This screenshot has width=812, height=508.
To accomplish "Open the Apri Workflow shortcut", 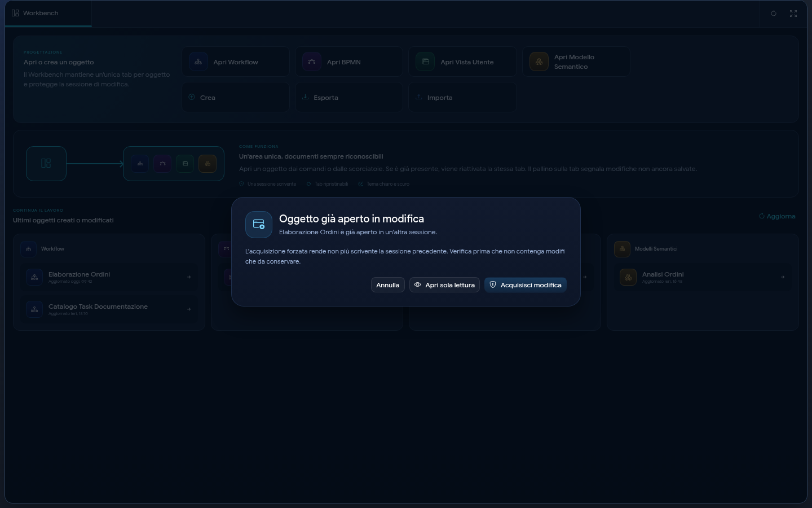I will click(236, 62).
